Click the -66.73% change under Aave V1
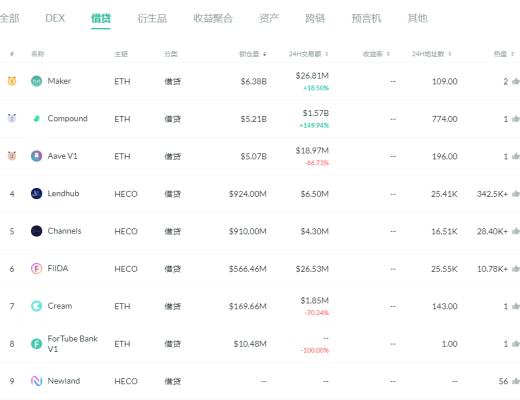The width and height of the screenshot is (520, 400). 317,163
